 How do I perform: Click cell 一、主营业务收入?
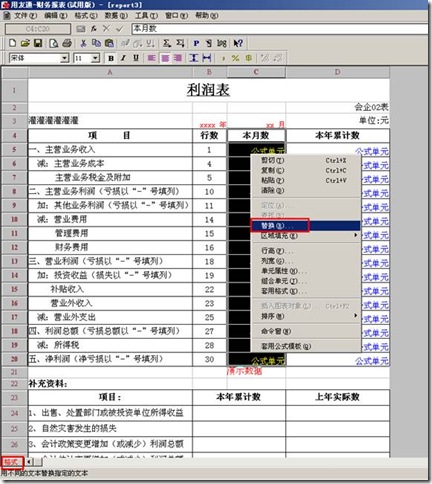[110, 150]
